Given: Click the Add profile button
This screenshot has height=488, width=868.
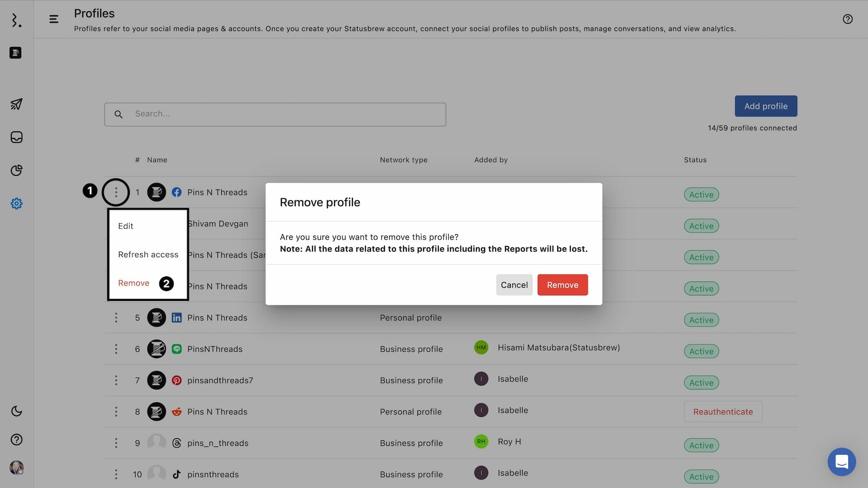Looking at the screenshot, I should point(766,106).
